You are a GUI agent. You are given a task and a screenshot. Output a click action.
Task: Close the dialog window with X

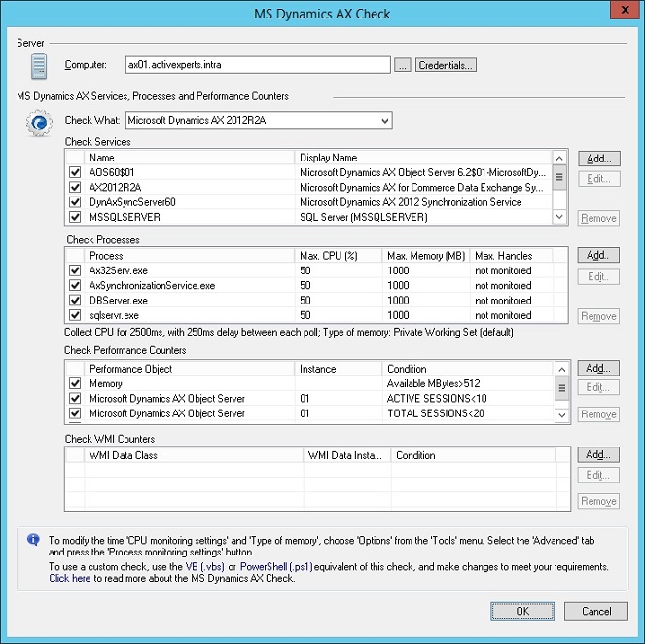point(626,10)
